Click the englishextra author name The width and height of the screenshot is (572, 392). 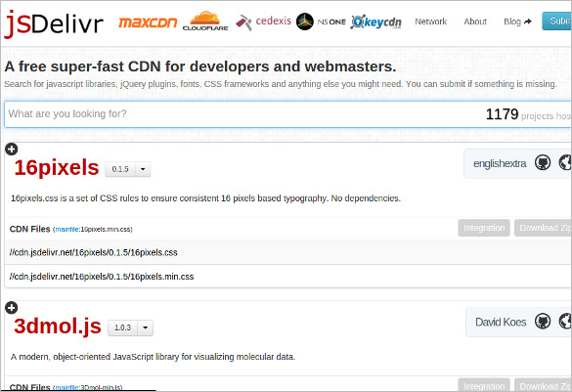[x=500, y=163]
